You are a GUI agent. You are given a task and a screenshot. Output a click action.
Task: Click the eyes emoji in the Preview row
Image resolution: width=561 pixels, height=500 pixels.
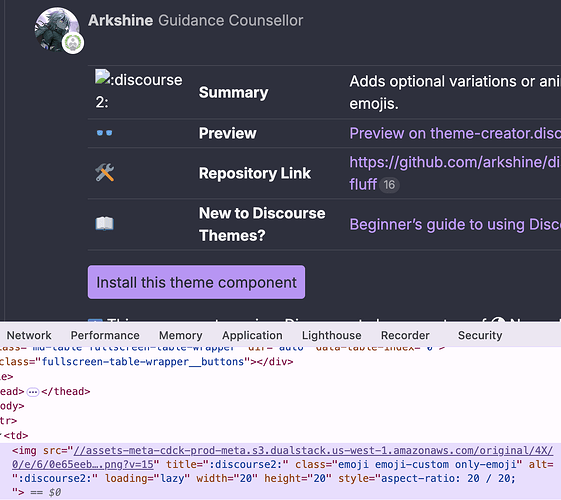coord(104,133)
